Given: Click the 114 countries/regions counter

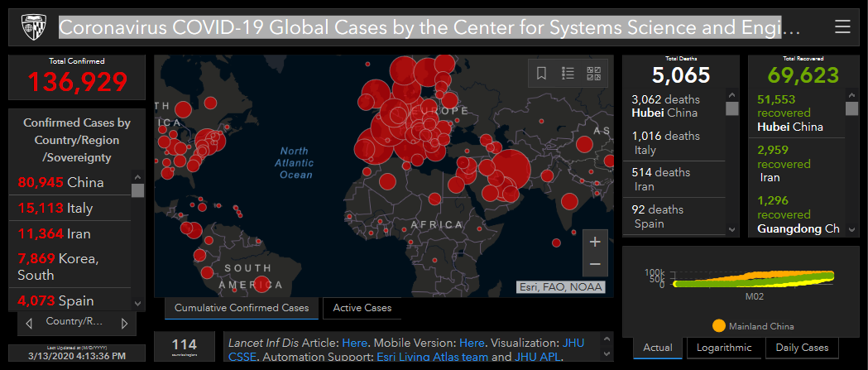Looking at the screenshot, I should [x=185, y=347].
